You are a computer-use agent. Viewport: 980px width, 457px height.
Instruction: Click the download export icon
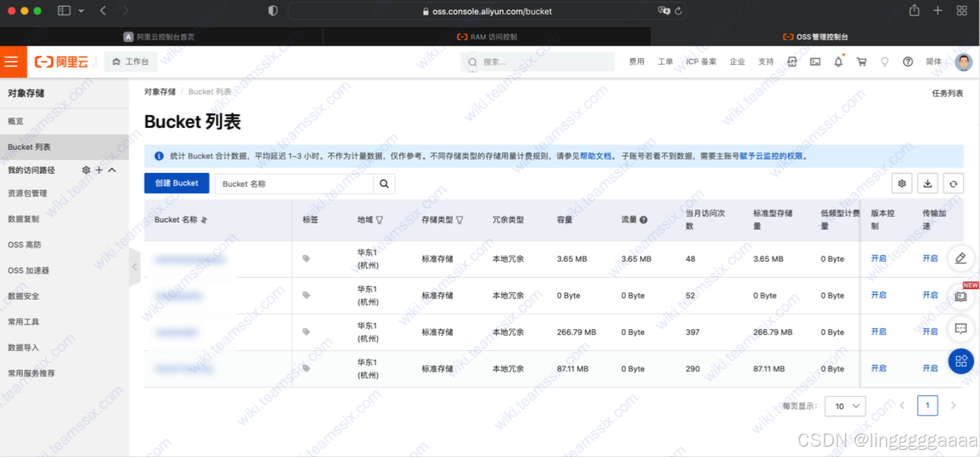928,184
